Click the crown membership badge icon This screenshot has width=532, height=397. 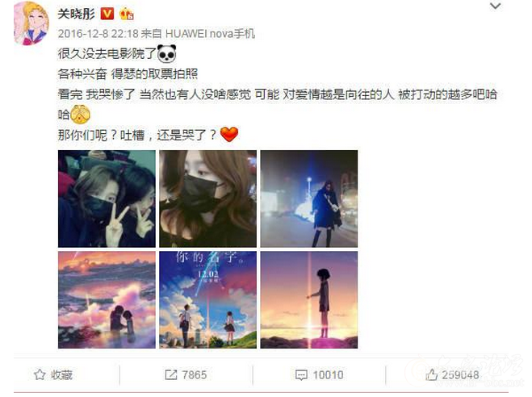[x=127, y=14]
